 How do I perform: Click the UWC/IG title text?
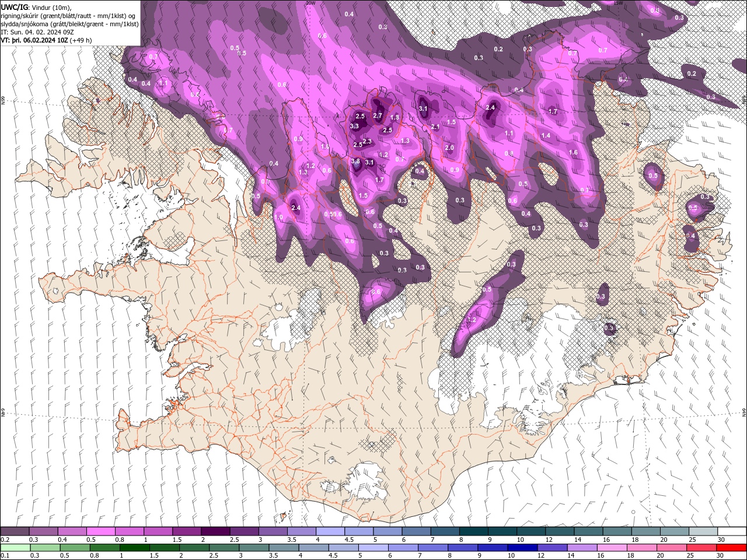[x=15, y=7]
